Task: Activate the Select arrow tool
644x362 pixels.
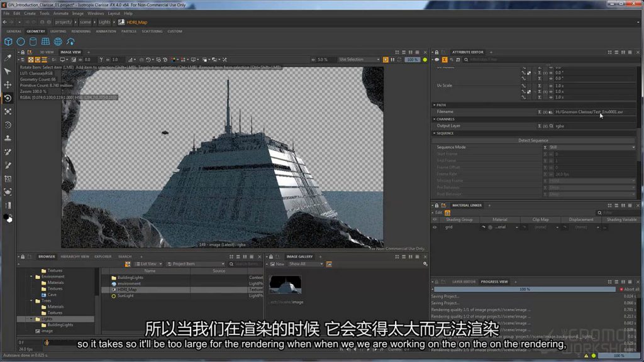Action: pyautogui.click(x=8, y=71)
